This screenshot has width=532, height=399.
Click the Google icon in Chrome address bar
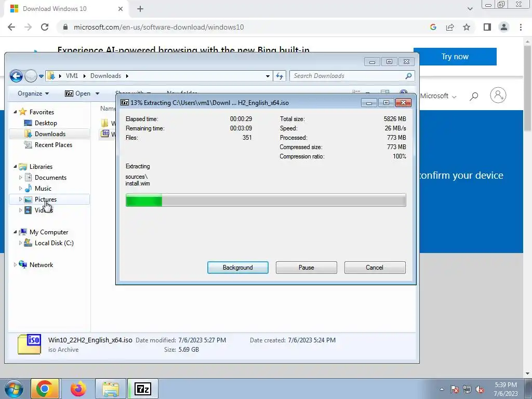(433, 27)
